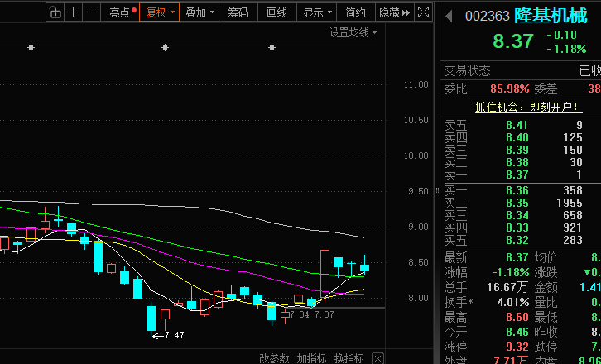Viewport: 601px width, 364px height.
Task: Click stock name 隆基机械
Action: click(550, 16)
